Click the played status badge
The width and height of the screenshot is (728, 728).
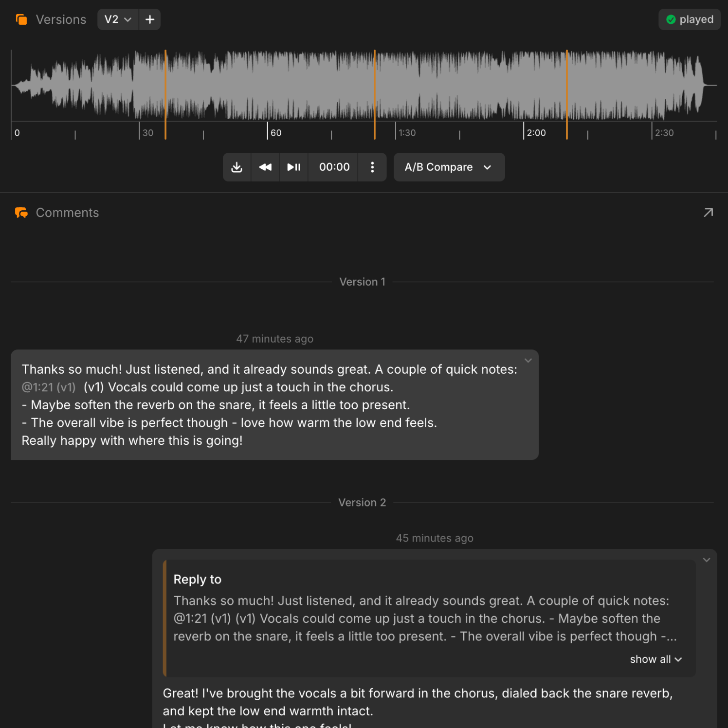click(x=690, y=19)
